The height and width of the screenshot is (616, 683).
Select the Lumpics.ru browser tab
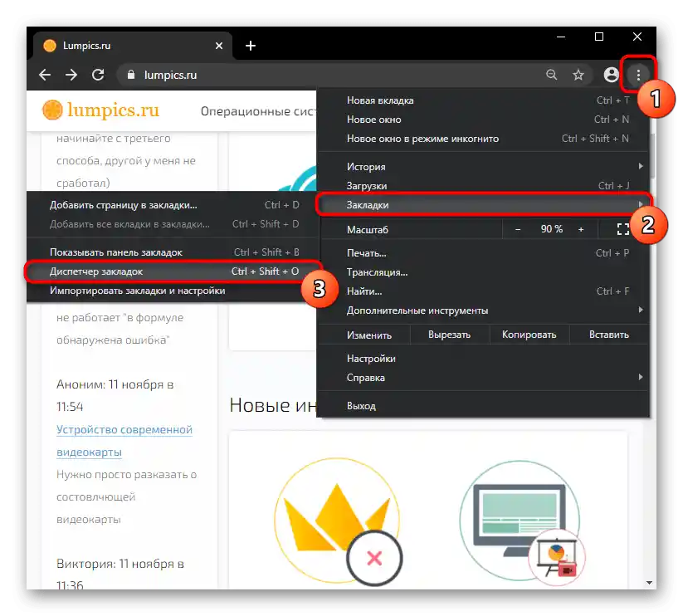[x=133, y=46]
